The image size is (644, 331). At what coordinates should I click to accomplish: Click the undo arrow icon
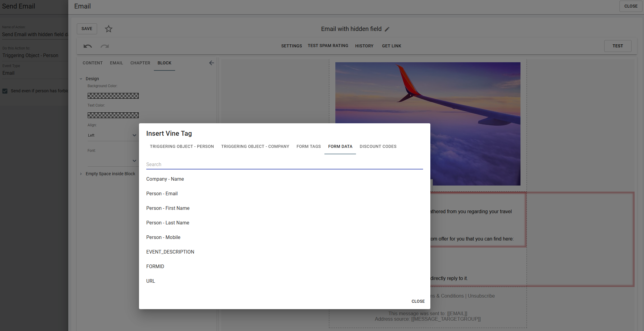pos(88,46)
